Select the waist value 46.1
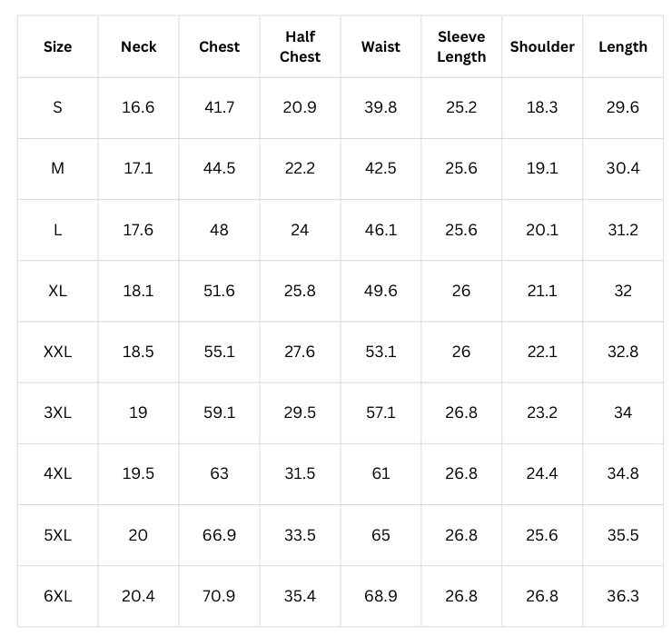Image resolution: width=672 pixels, height=636 pixels. [x=380, y=230]
